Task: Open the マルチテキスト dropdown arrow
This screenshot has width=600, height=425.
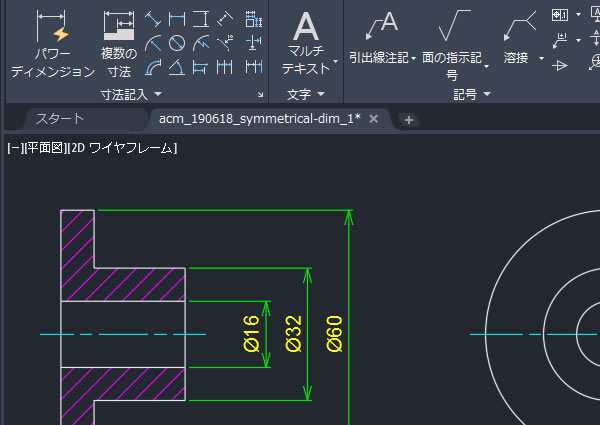Action: tap(336, 61)
